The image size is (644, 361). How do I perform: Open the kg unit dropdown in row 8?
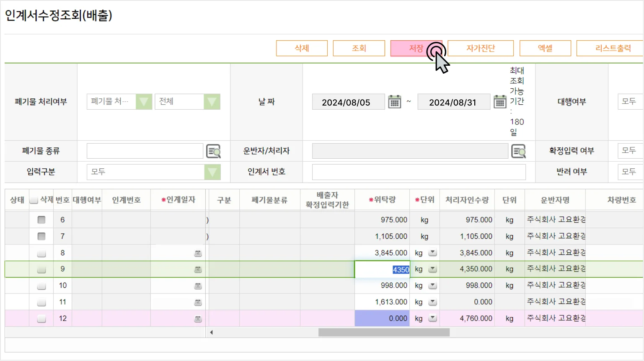tap(432, 253)
